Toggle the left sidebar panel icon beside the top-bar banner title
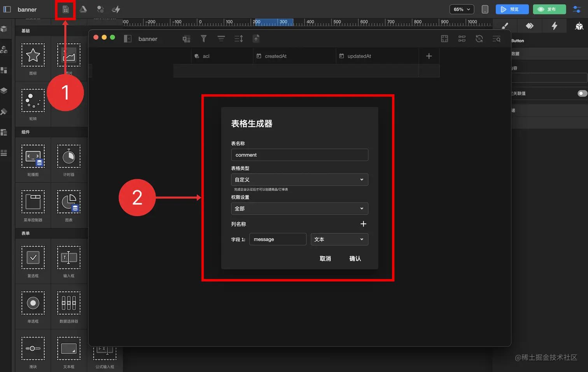This screenshot has width=588, height=372. [x=7, y=9]
